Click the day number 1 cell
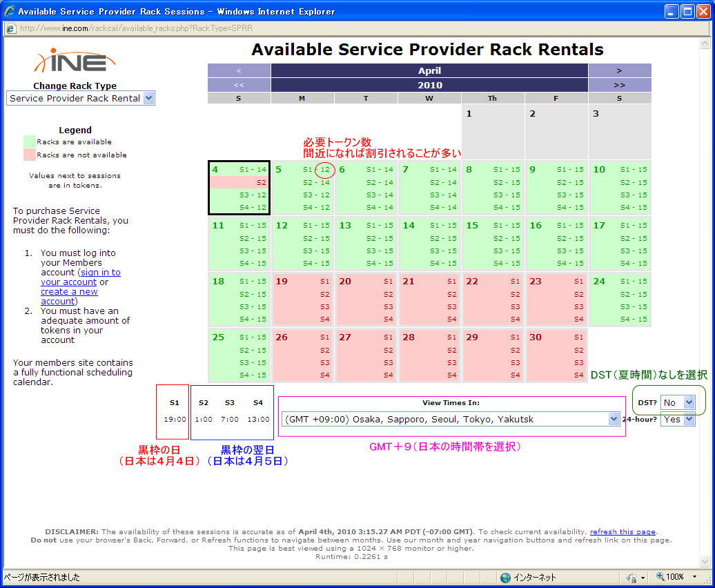The width and height of the screenshot is (715, 588). (493, 131)
